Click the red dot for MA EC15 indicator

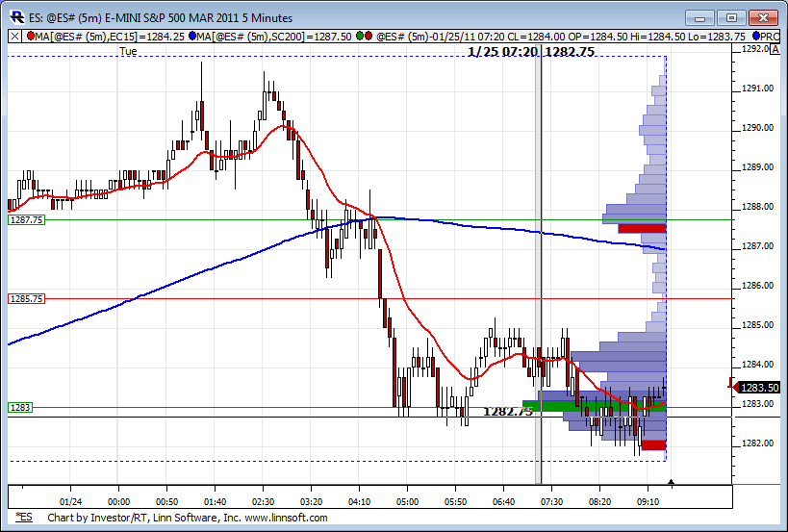click(31, 37)
